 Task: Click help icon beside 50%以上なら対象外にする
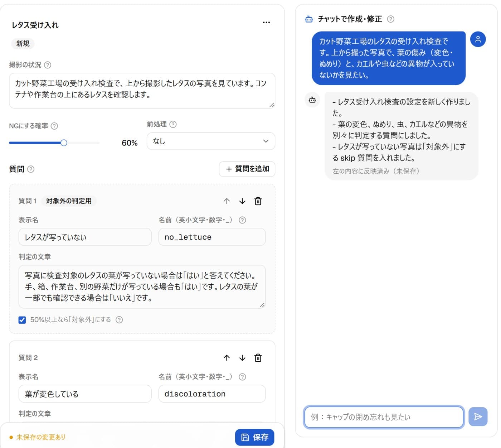tap(119, 320)
